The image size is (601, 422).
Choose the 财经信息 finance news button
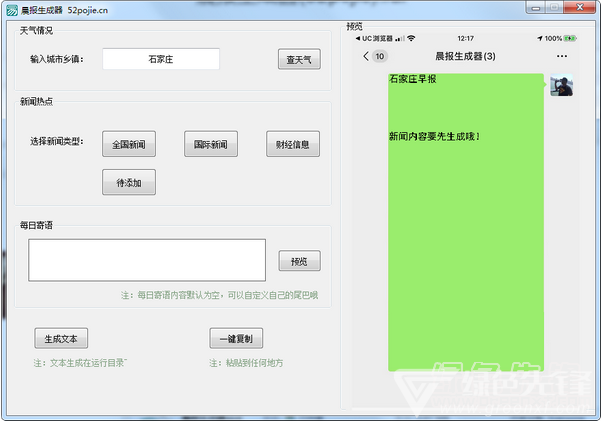point(293,144)
